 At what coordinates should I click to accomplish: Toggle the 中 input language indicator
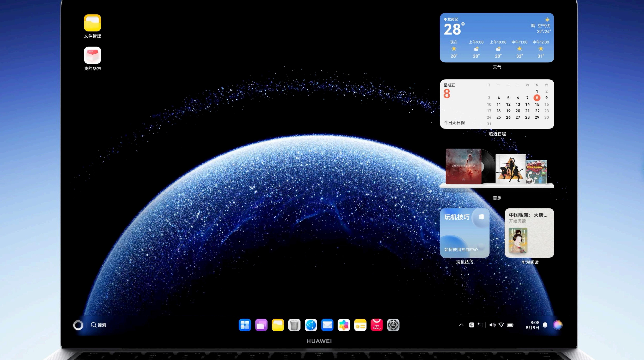(x=472, y=325)
